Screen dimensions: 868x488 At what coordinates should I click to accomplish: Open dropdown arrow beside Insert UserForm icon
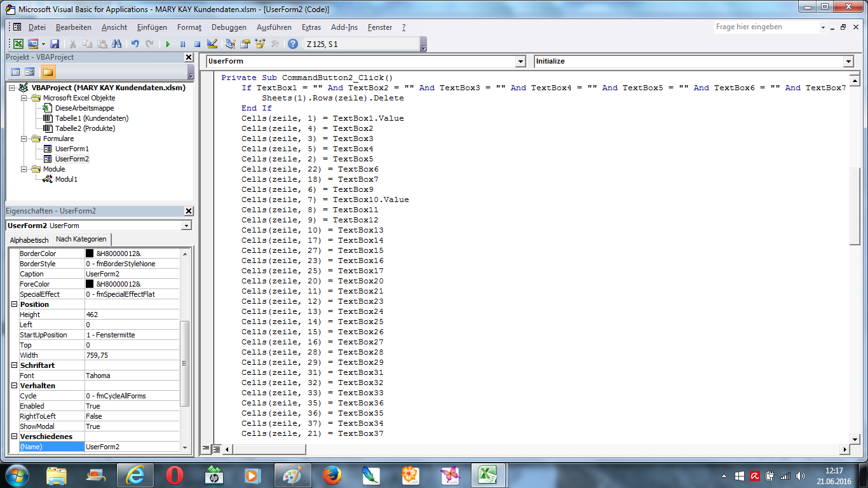pos(43,44)
